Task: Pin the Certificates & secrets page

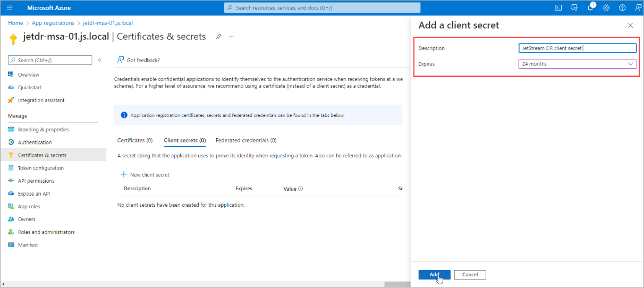Action: pos(218,37)
